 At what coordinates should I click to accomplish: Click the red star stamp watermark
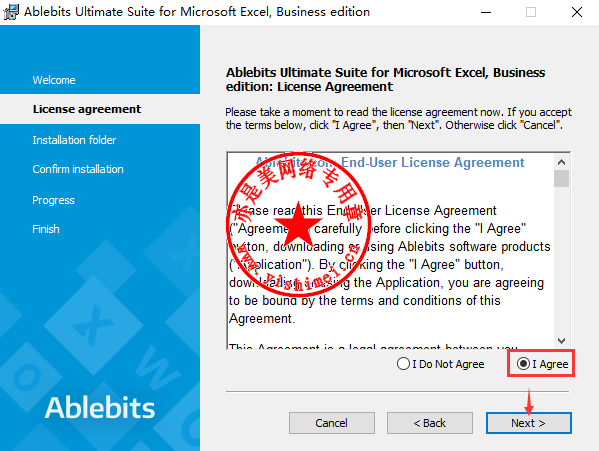point(298,225)
